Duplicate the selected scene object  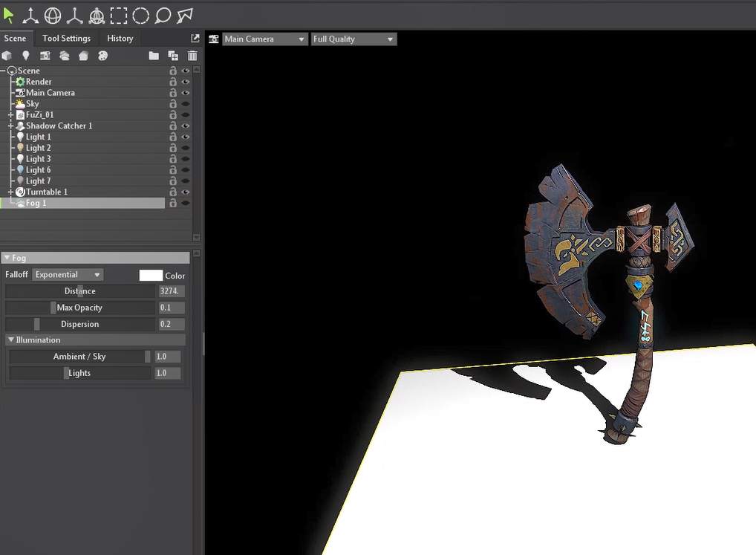point(173,56)
